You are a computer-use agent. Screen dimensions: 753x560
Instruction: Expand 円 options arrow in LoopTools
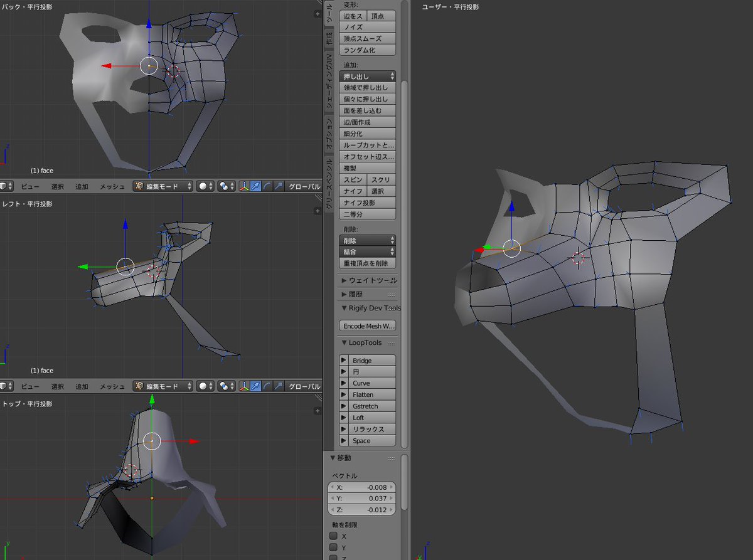[343, 372]
